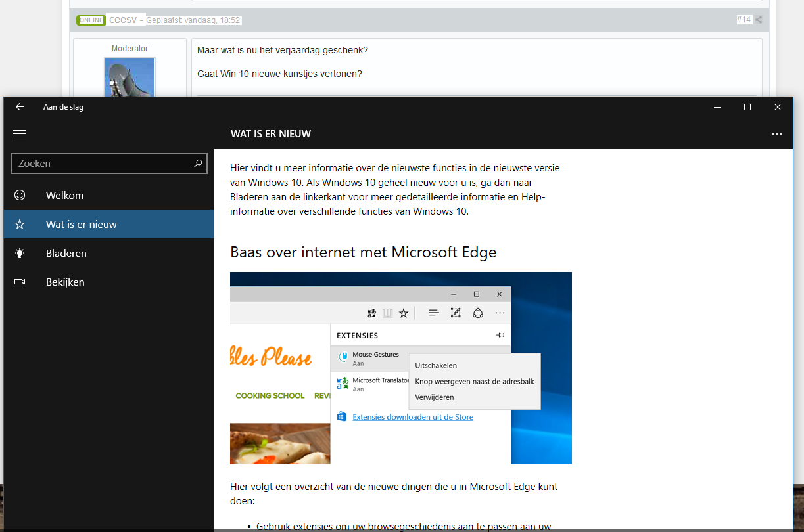This screenshot has width=804, height=532.
Task: Click the ONLINE status badge
Action: click(91, 20)
